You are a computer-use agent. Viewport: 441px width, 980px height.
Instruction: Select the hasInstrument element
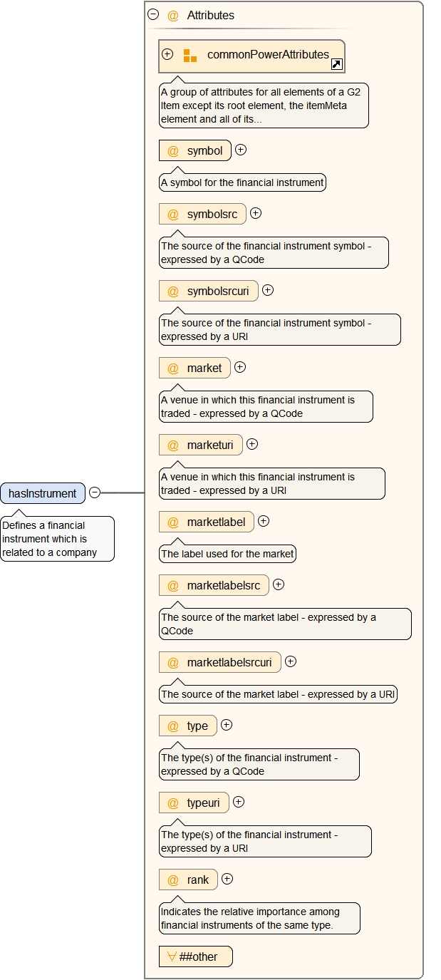tap(43, 493)
